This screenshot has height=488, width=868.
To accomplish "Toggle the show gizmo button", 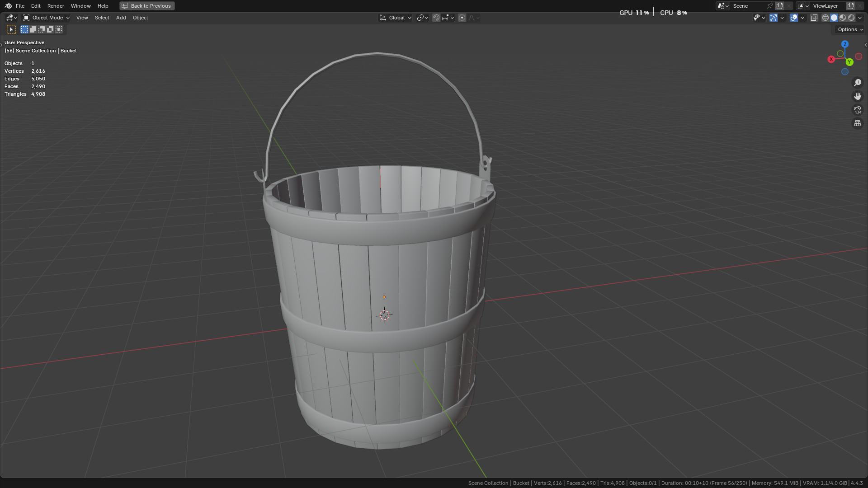I will click(774, 18).
